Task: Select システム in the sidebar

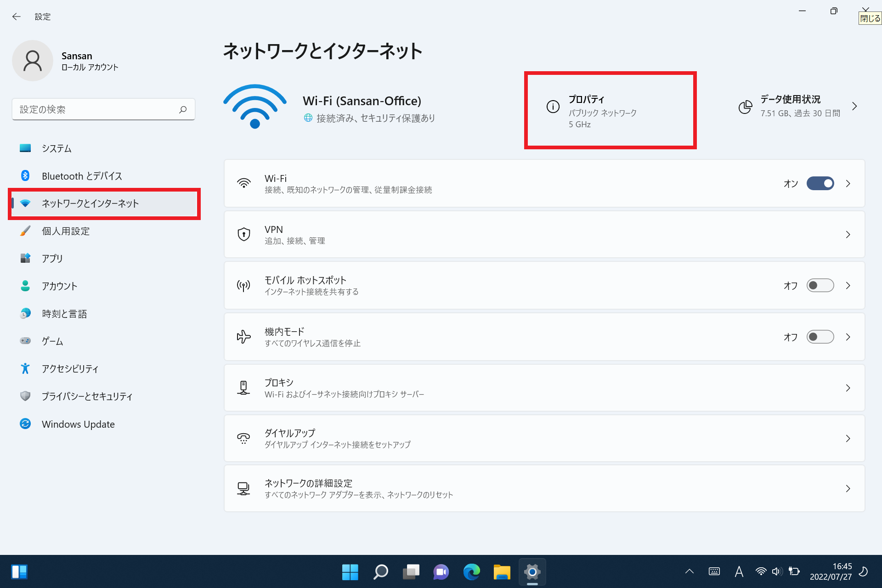Action: click(x=104, y=148)
